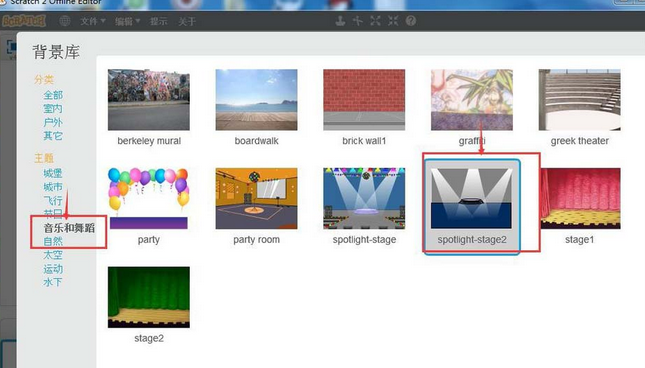Open the 编辑 dropdown menu
Viewport: 645px width, 368px height.
[128, 21]
